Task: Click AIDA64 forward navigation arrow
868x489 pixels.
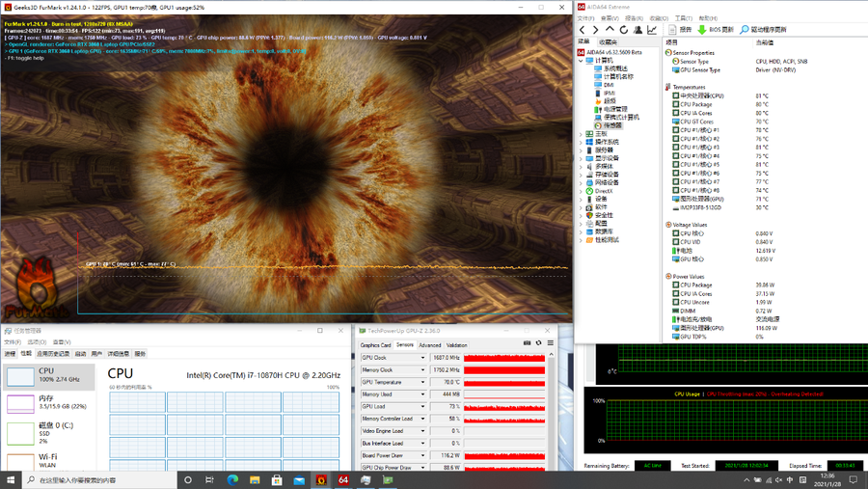Action: (x=596, y=30)
